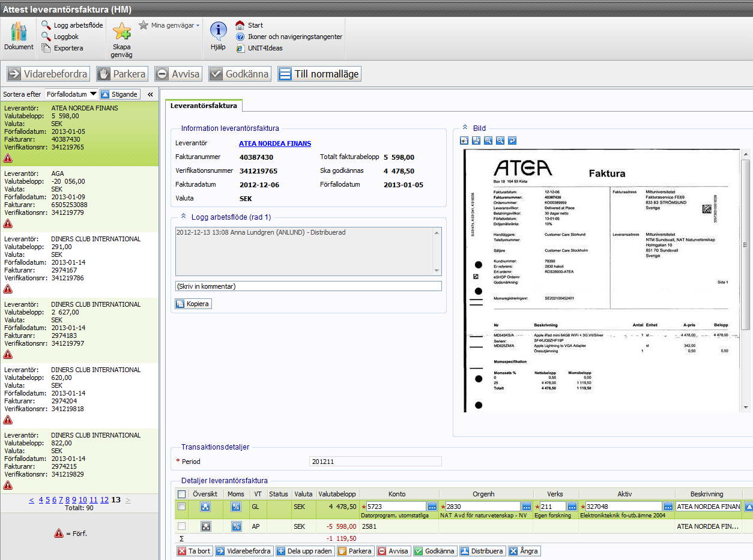Click the Ångra button
Screen dimensions: 753x560
524,551
